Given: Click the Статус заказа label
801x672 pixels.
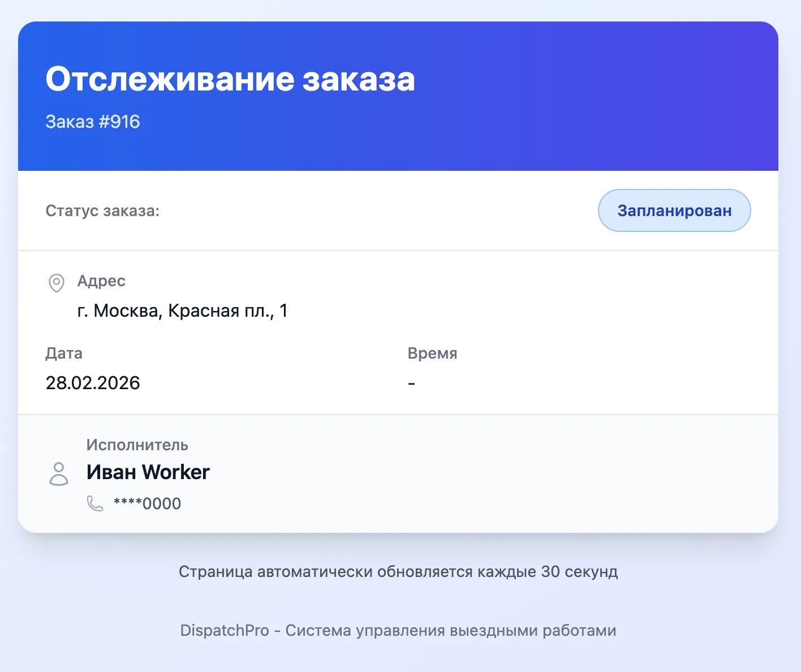Looking at the screenshot, I should pos(102,210).
